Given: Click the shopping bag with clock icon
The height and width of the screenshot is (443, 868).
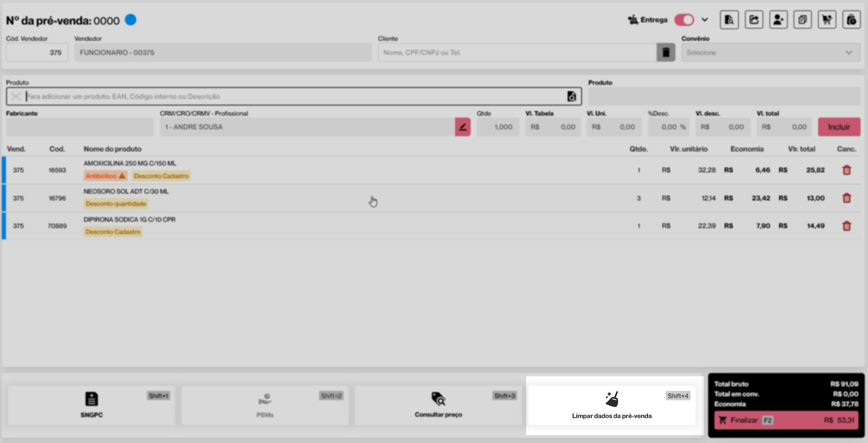Looking at the screenshot, I should [851, 20].
